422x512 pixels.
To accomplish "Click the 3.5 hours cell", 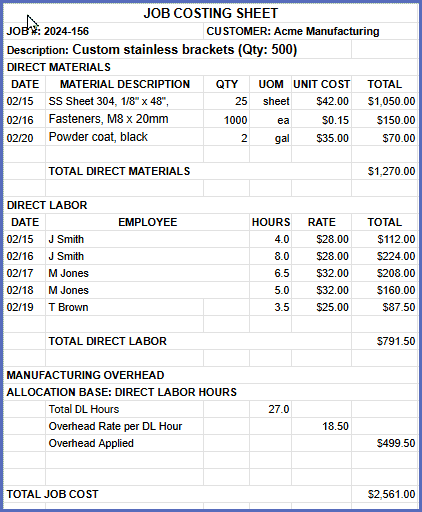I will (x=271, y=307).
